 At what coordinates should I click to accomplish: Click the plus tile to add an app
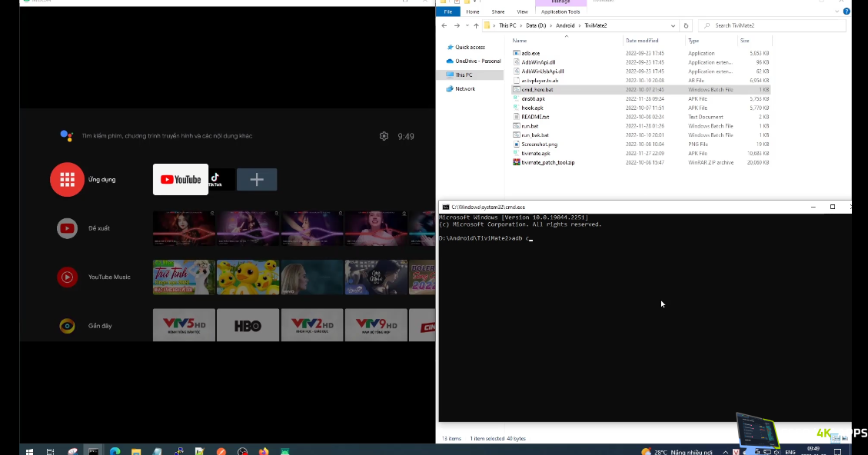257,179
